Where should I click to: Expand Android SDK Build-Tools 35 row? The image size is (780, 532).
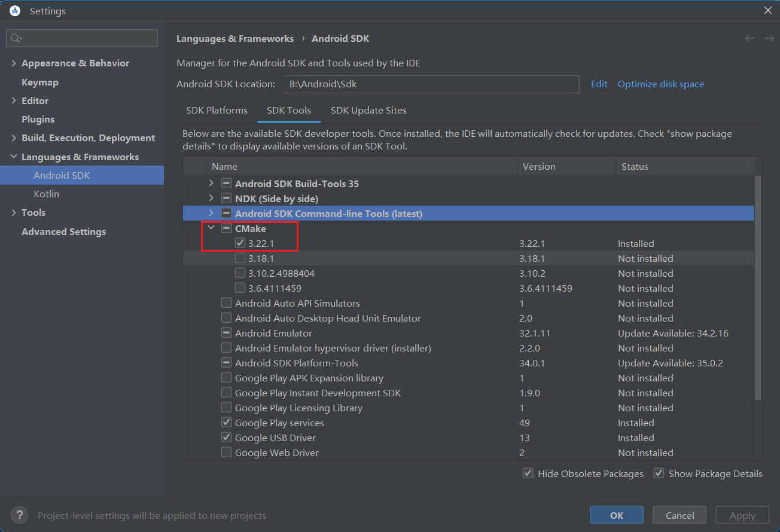click(x=211, y=184)
